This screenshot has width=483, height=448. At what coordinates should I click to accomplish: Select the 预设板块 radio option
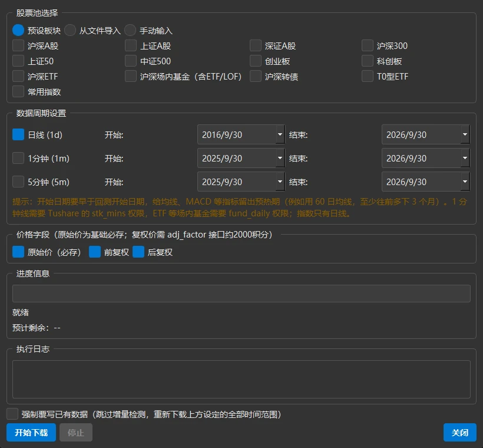(18, 30)
